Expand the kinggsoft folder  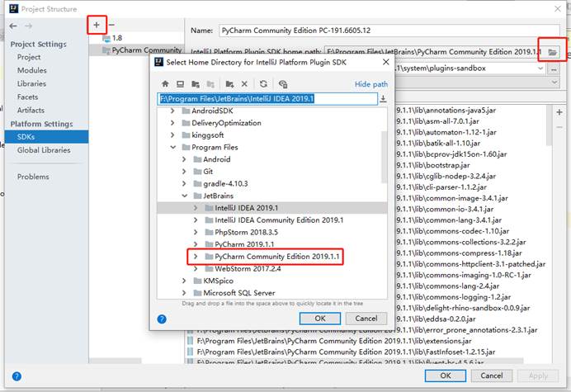pyautogui.click(x=172, y=135)
